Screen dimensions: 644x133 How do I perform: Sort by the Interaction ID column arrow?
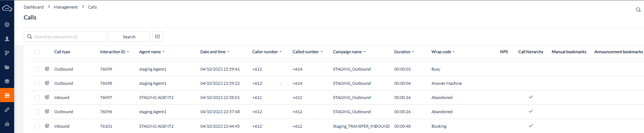click(x=128, y=52)
